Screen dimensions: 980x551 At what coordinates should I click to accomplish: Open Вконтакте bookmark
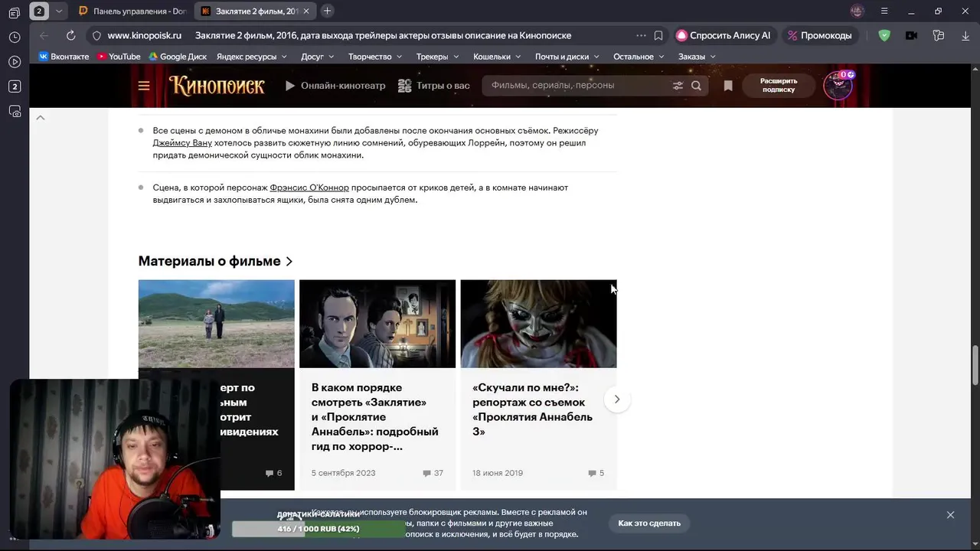(x=64, y=57)
